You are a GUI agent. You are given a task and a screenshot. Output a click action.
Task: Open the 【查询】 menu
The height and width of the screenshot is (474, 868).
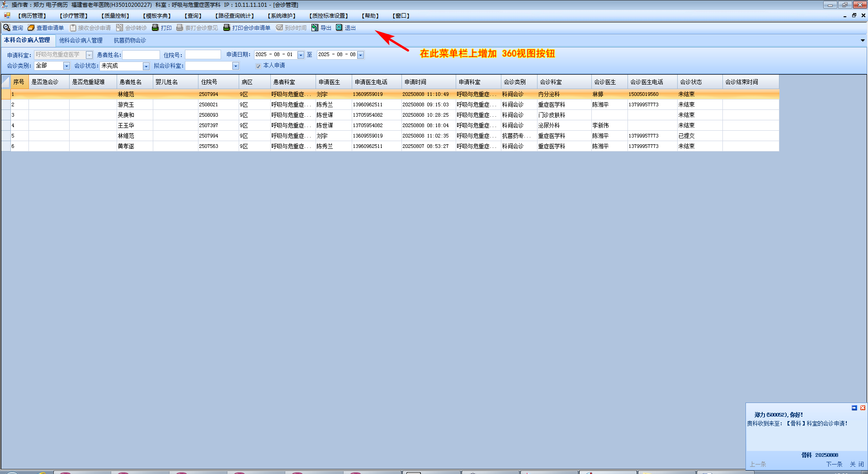[193, 16]
